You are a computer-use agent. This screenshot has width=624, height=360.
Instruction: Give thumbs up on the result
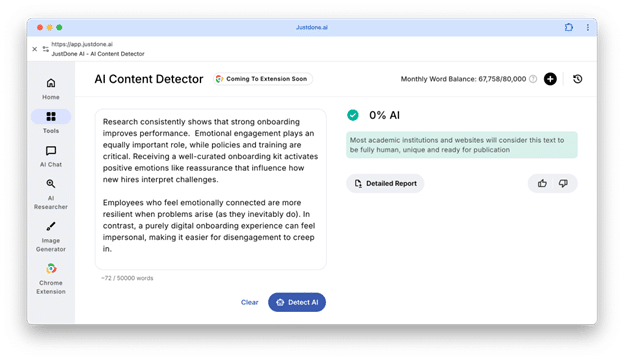click(x=542, y=183)
